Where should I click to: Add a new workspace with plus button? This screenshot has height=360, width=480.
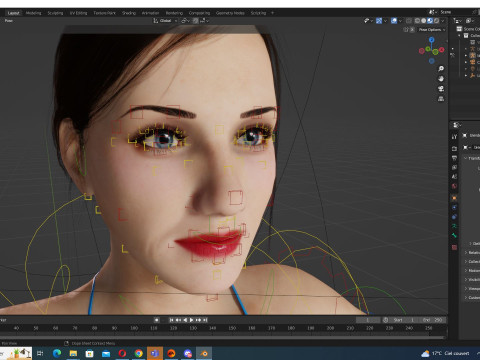tap(272, 13)
